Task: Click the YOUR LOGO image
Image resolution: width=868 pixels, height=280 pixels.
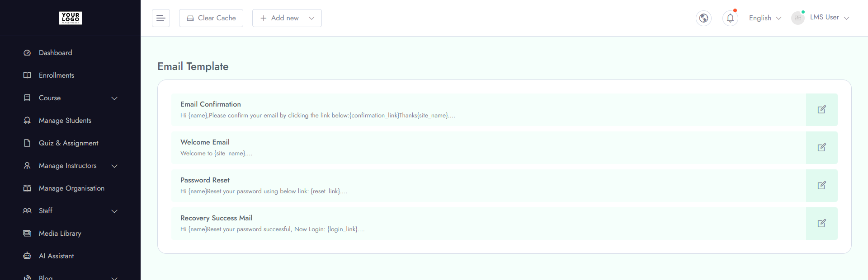Action: [x=71, y=18]
